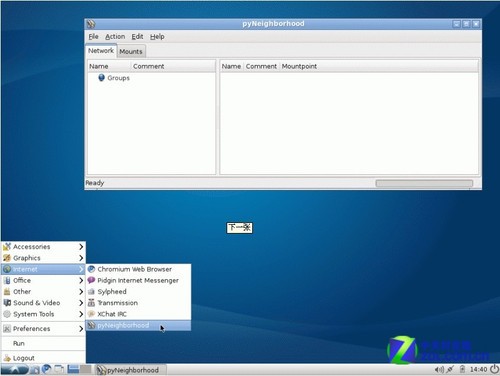Switch to the first blue workspace in the pager
The width and height of the screenshot is (500, 376).
pyautogui.click(x=73, y=369)
